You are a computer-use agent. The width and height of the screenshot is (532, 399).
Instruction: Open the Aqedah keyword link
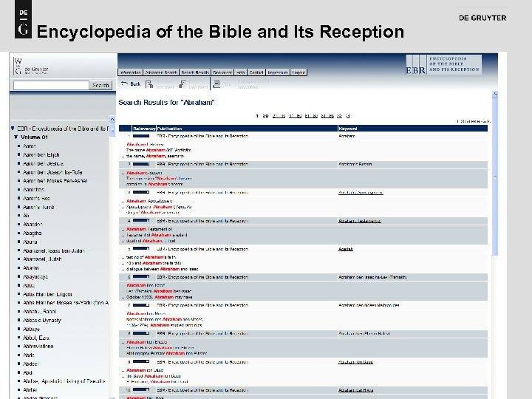point(346,249)
